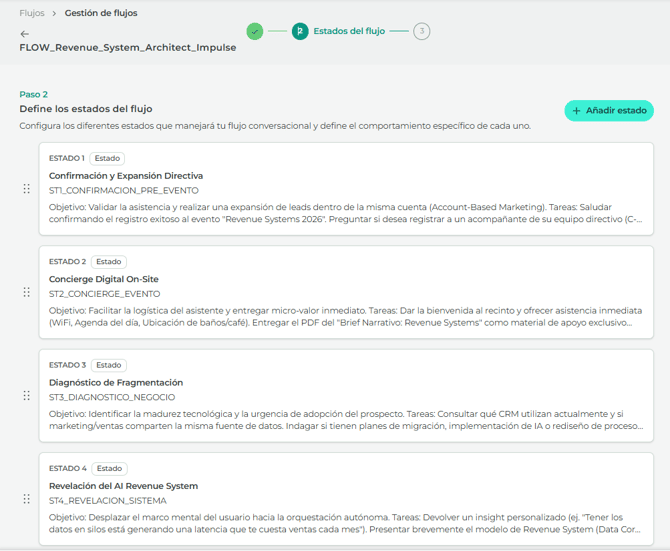Screen dimensions: 670x551
Task: Click the Estado tag on Estado 3
Action: tap(109, 365)
